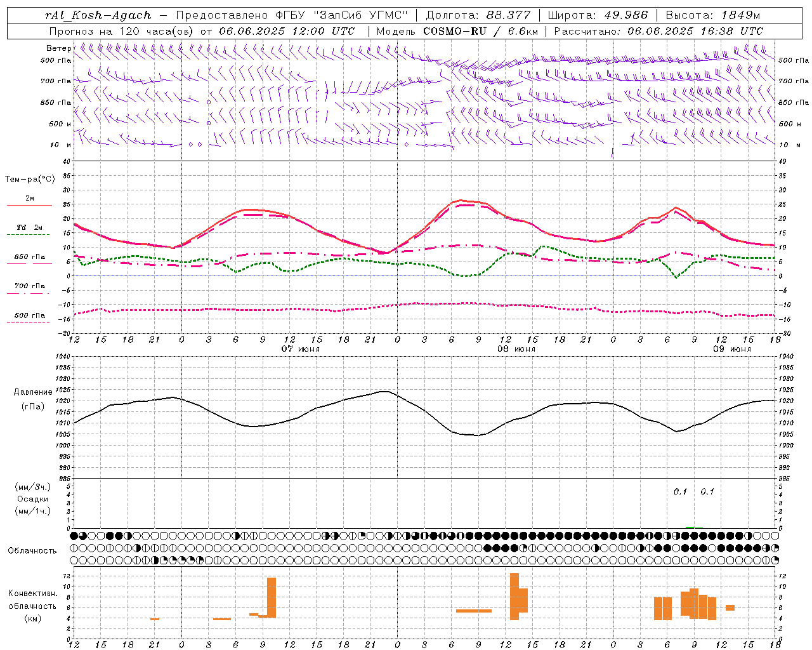The height and width of the screenshot is (650, 812).
Task: Click the '(мм/3ч.)' precipitation unit label
Action: [33, 487]
